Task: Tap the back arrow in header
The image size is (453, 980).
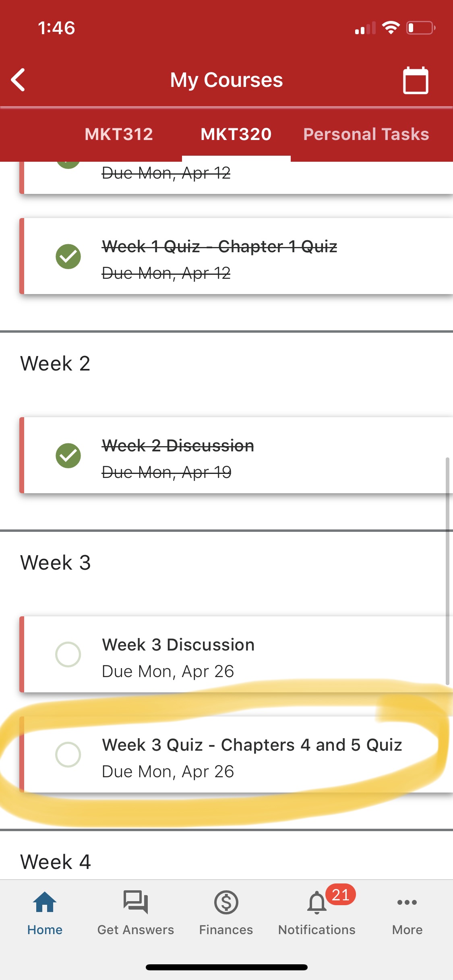Action: click(19, 80)
